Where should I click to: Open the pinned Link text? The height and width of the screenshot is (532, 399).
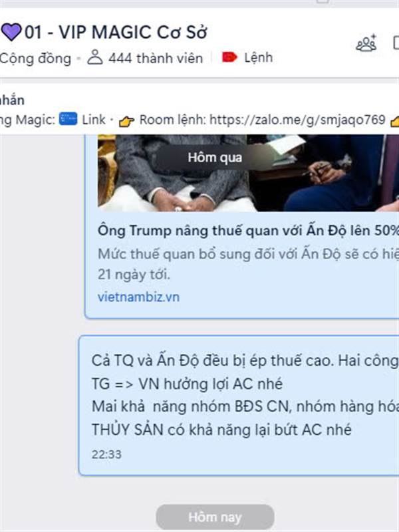click(94, 120)
